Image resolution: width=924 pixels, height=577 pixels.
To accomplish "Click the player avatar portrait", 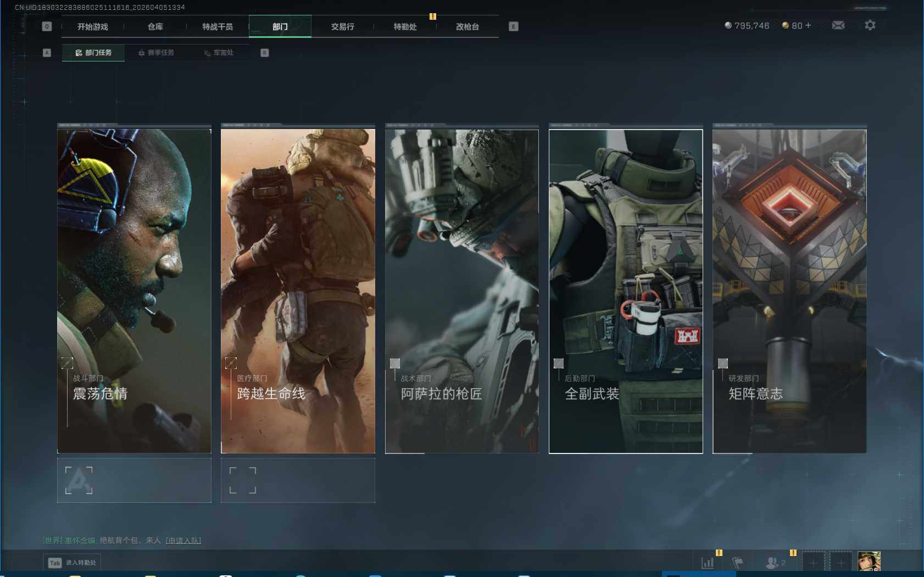I will pyautogui.click(x=869, y=562).
